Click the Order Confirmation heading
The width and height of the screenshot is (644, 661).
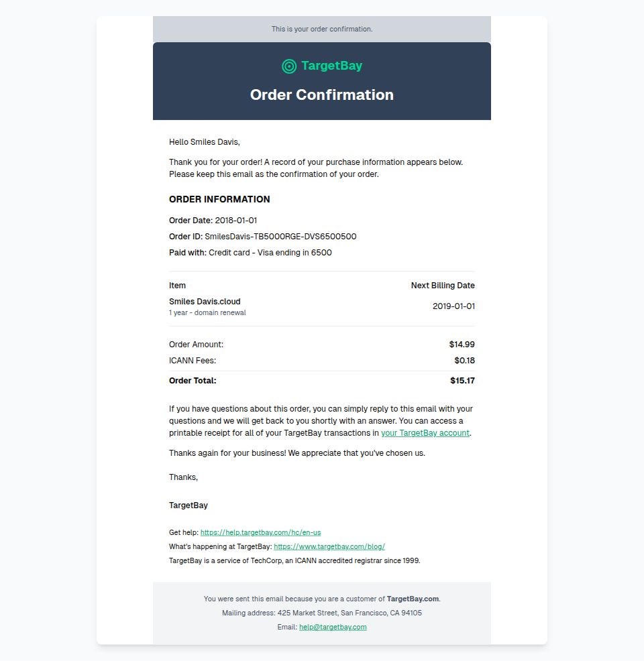[x=322, y=95]
